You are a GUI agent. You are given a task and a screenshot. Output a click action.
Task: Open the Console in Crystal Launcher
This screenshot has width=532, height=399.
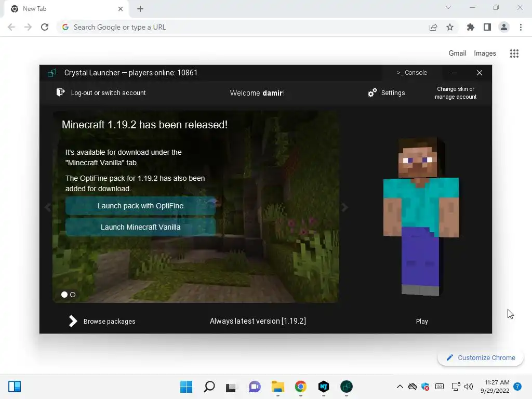coord(412,73)
